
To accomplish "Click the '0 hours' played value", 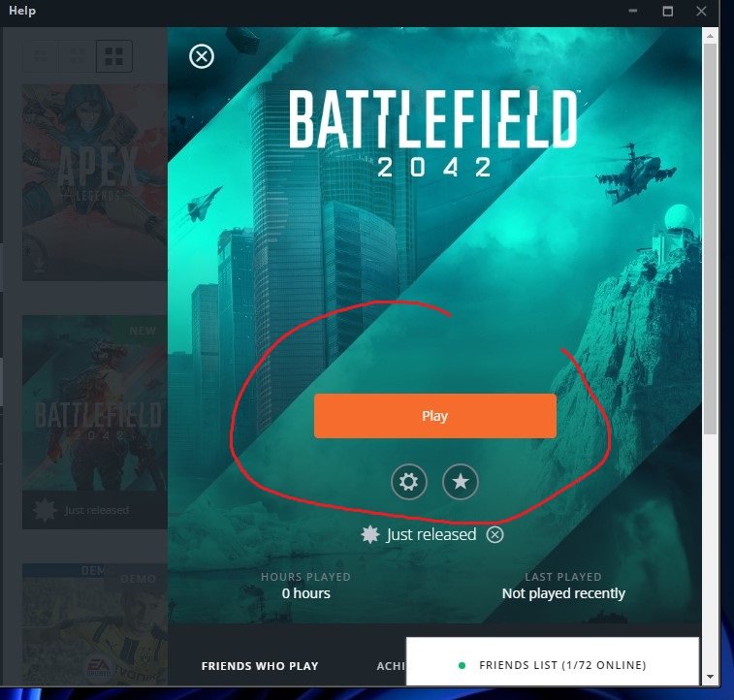I will 306,593.
